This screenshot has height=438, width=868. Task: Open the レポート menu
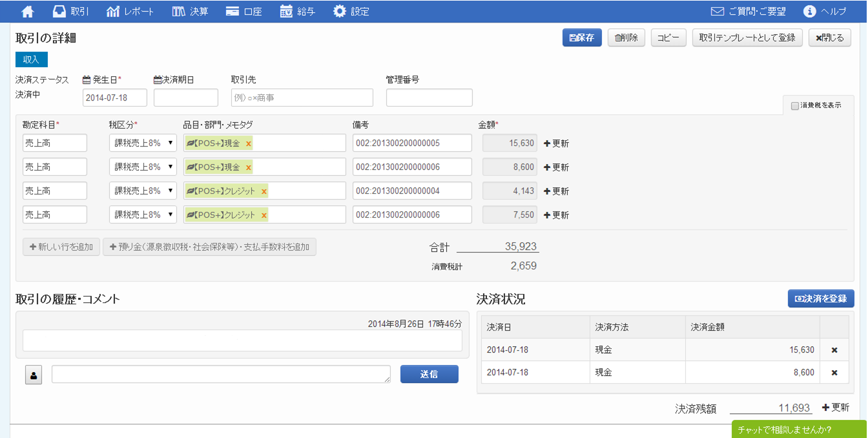(130, 12)
